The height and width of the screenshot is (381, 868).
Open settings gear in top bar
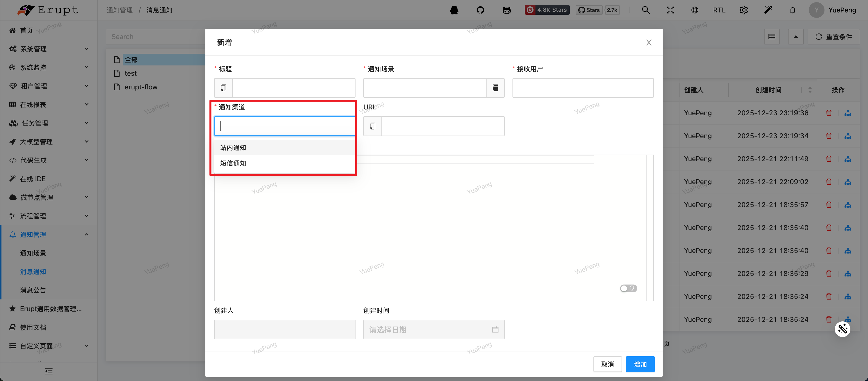pos(744,10)
